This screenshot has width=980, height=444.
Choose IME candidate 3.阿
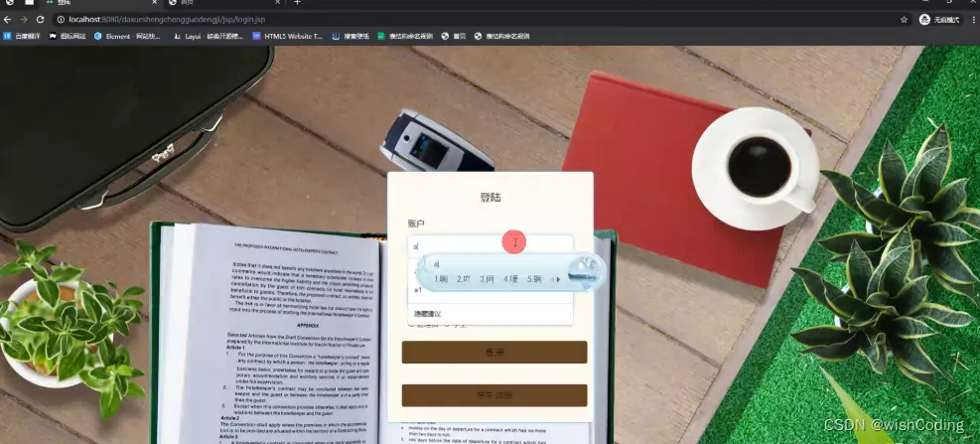487,279
